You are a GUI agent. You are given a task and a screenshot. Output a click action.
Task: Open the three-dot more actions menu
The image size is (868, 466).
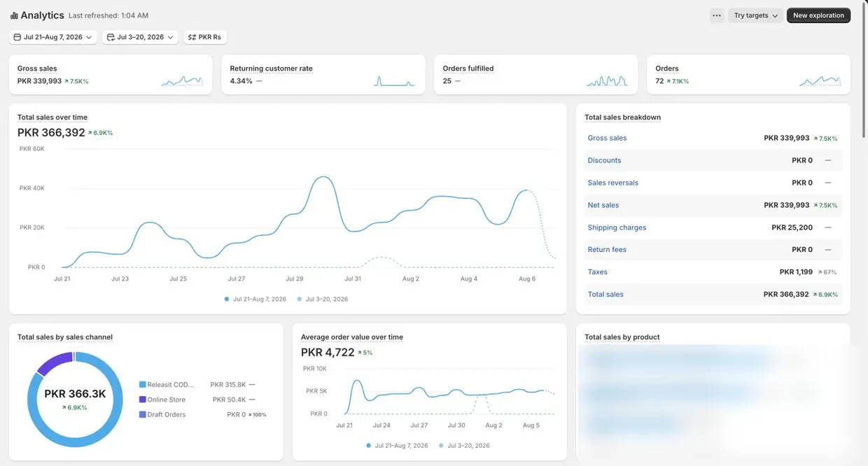(716, 15)
